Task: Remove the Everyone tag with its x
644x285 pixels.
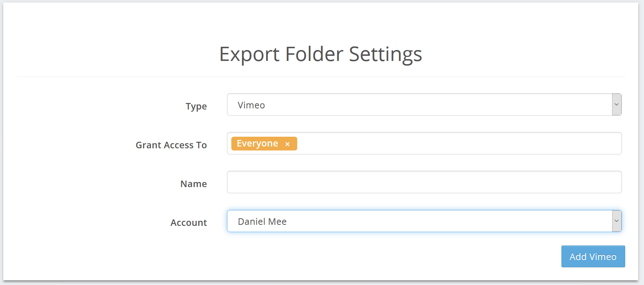Action: pyautogui.click(x=287, y=144)
